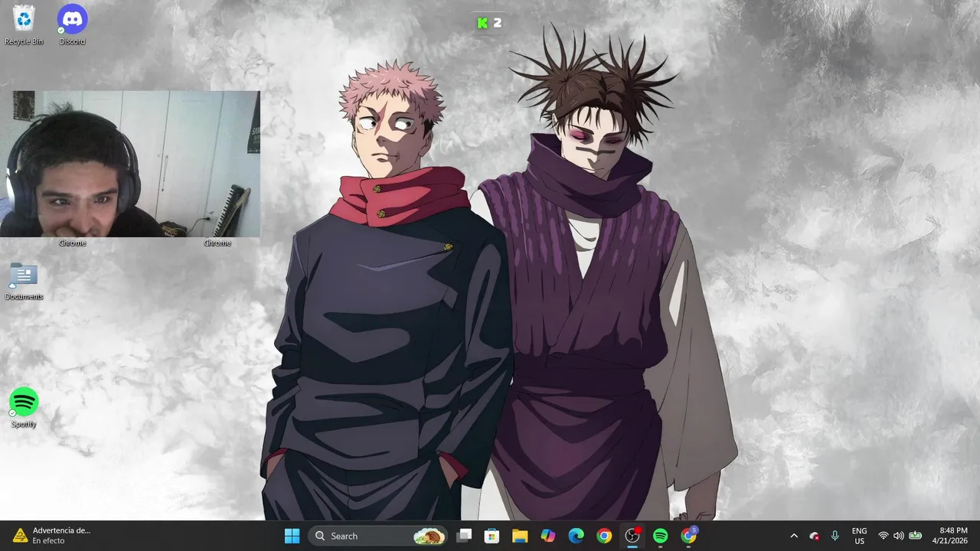Open the Documents folder desktop icon
Screen dimensions: 980x551
point(24,282)
